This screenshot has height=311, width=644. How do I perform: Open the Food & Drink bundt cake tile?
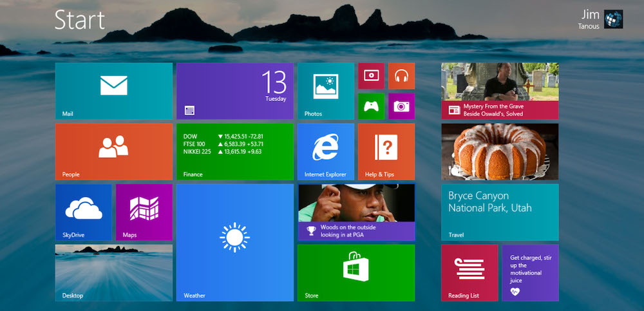pos(500,151)
